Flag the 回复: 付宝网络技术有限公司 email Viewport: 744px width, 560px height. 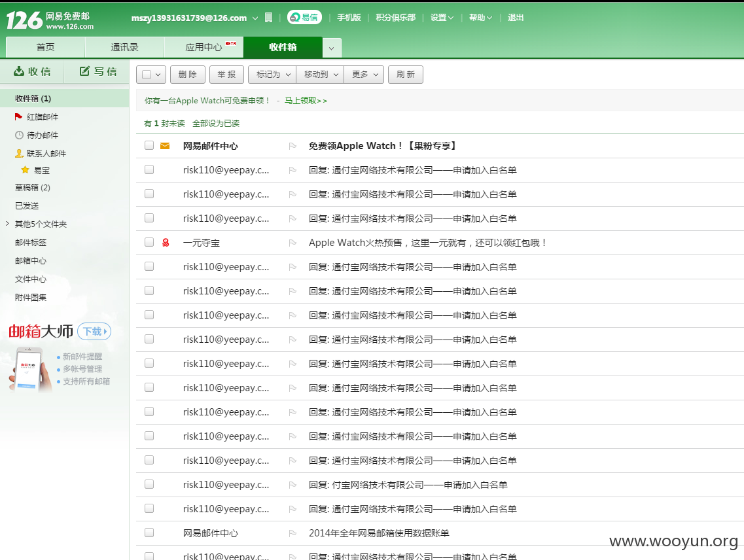pos(292,485)
